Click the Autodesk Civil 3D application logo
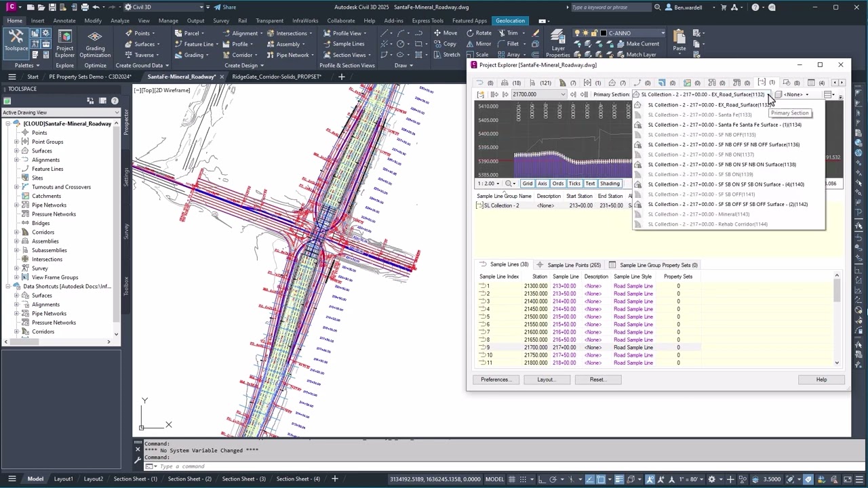This screenshot has width=868, height=488. [x=12, y=7]
